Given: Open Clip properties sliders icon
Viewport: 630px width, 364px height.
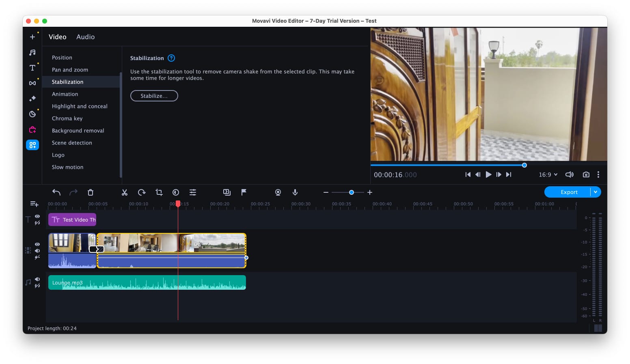Looking at the screenshot, I should (x=193, y=192).
